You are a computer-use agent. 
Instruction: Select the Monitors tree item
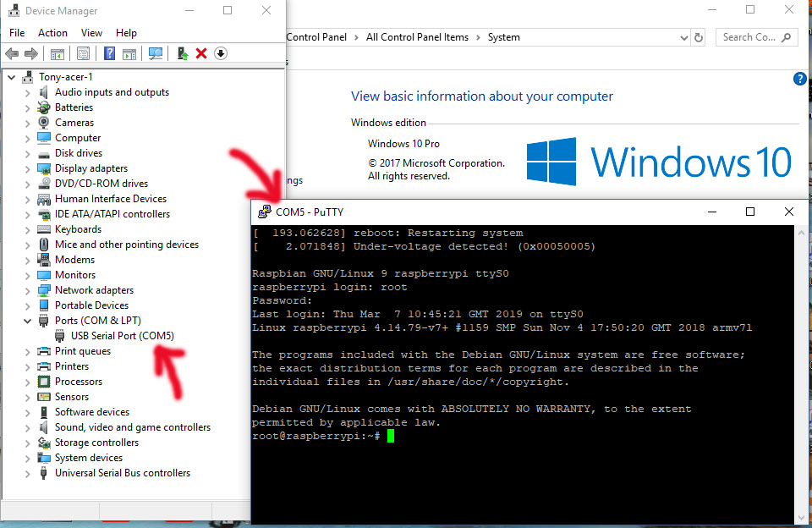click(75, 275)
